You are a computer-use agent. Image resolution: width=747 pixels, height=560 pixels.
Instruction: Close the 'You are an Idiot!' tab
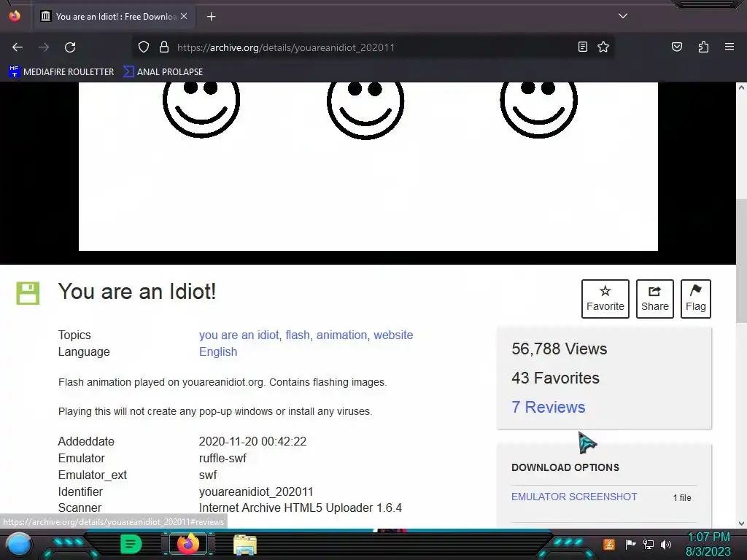[x=184, y=16]
